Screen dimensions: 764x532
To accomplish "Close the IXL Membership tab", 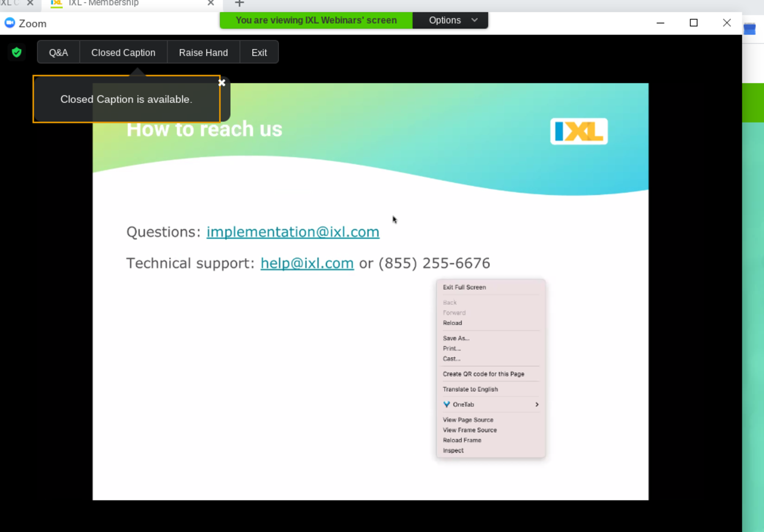I will click(x=211, y=3).
